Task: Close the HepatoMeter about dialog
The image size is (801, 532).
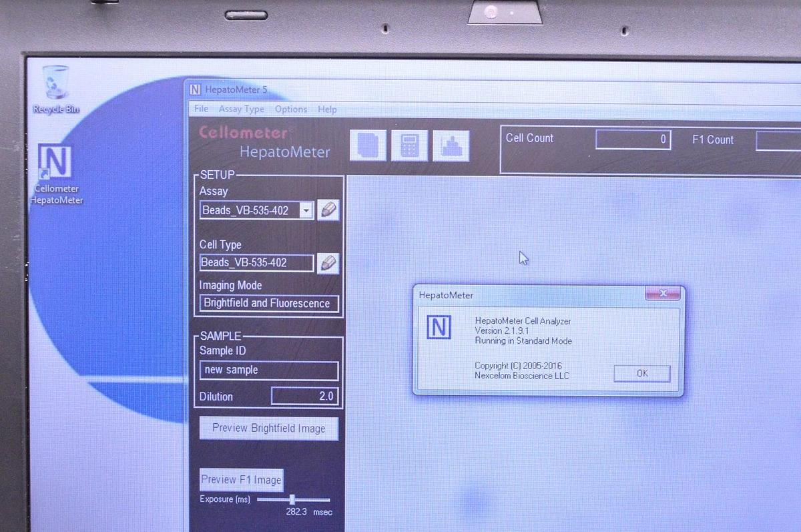Action: 663,293
